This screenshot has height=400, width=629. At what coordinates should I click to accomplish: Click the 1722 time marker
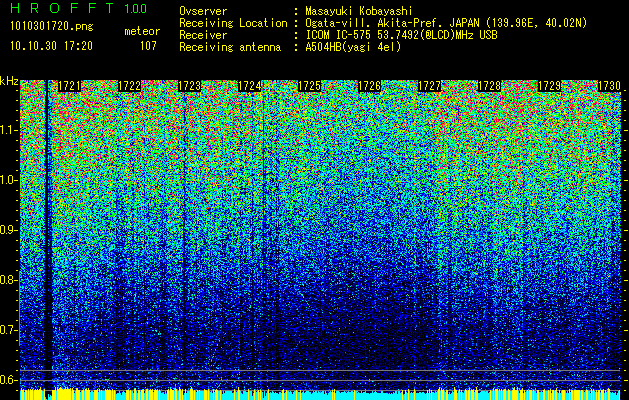129,86
